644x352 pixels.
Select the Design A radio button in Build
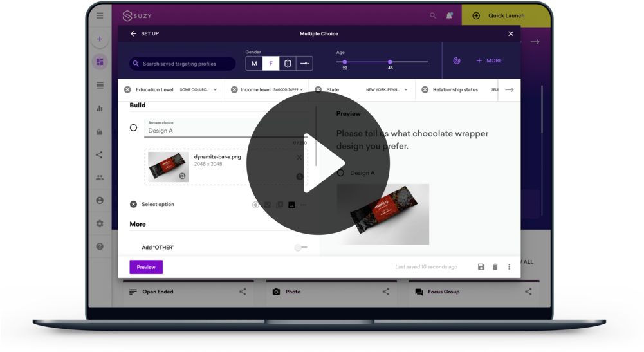(x=133, y=128)
